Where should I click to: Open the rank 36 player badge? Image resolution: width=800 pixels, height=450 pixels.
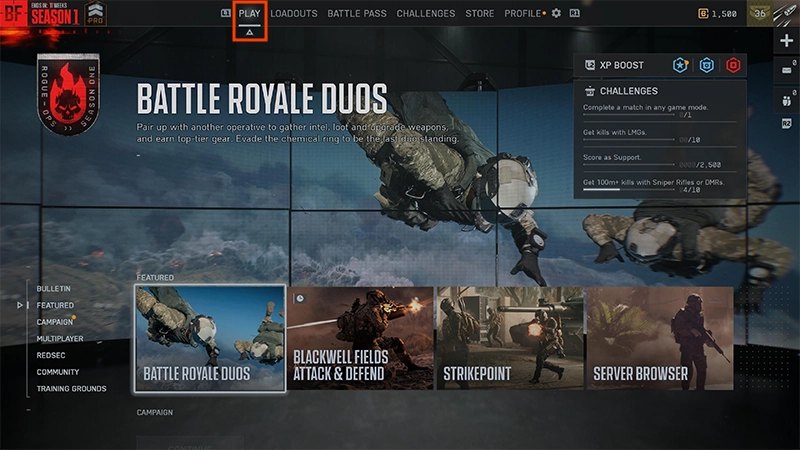pyautogui.click(x=760, y=14)
